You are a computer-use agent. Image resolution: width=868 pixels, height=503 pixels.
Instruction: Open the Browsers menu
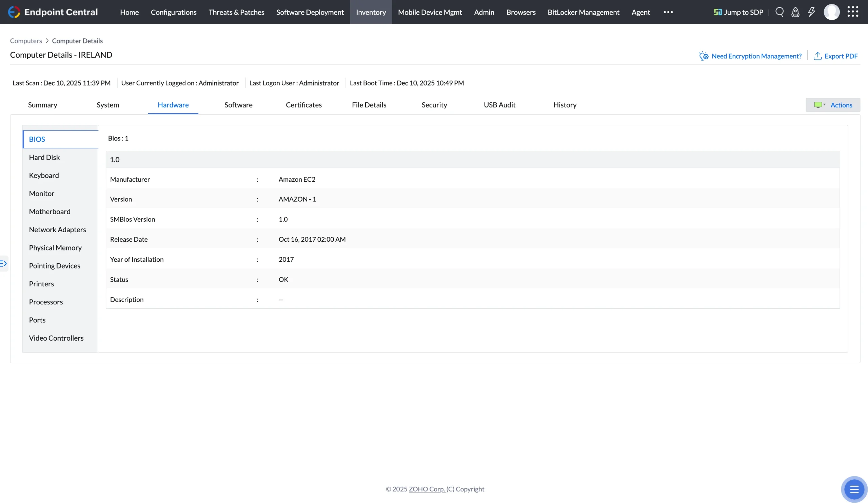pos(521,12)
